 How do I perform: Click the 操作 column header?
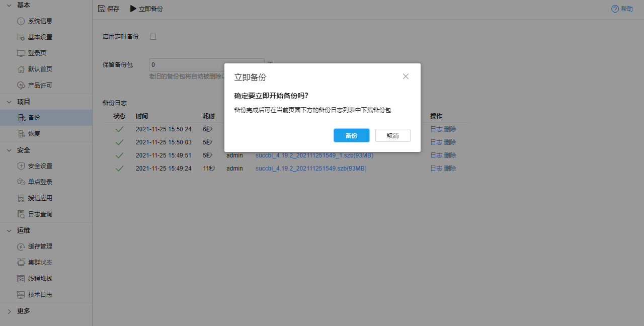point(436,116)
